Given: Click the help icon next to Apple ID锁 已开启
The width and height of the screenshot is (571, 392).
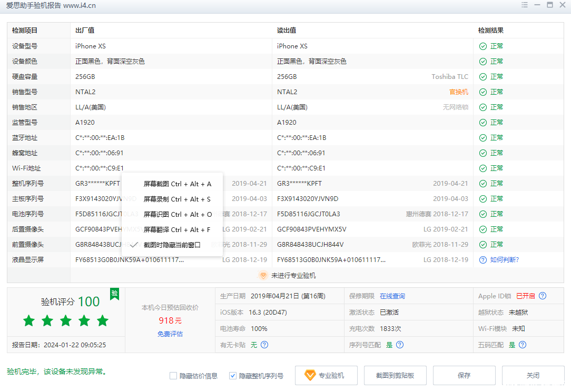Looking at the screenshot, I should pyautogui.click(x=543, y=296).
